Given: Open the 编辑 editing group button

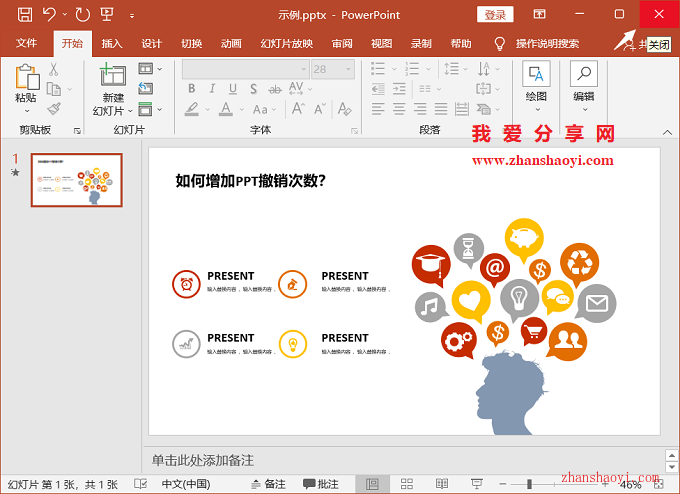Looking at the screenshot, I should click(584, 87).
